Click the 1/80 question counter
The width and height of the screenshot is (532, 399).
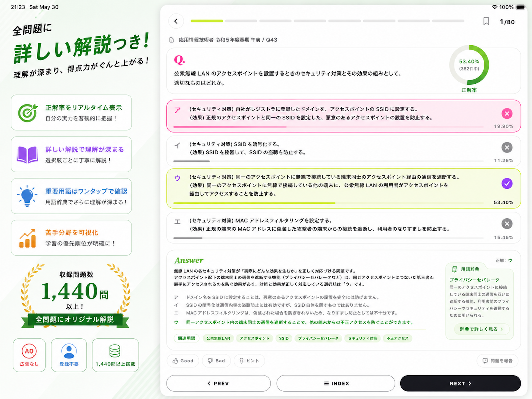[507, 22]
